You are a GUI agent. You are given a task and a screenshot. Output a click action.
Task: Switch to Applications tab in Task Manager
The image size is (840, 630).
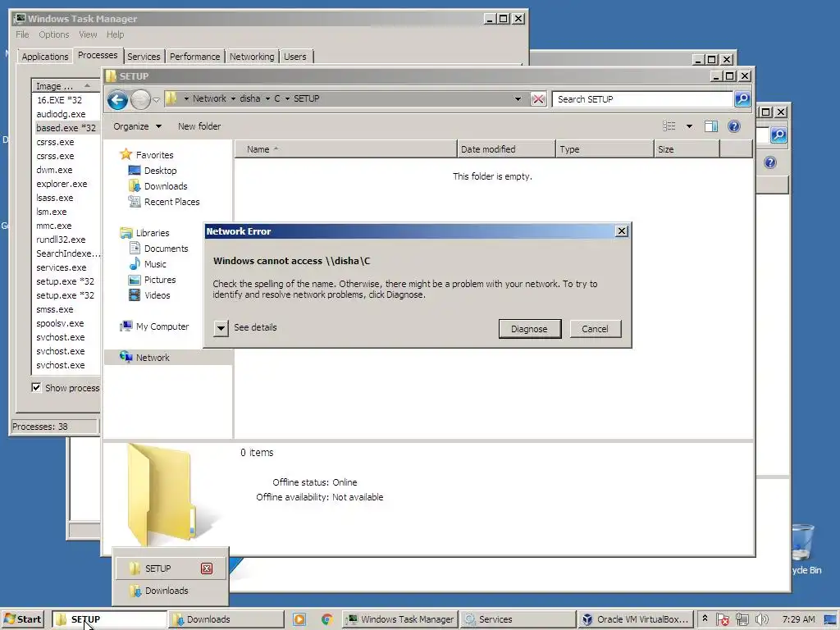[45, 57]
